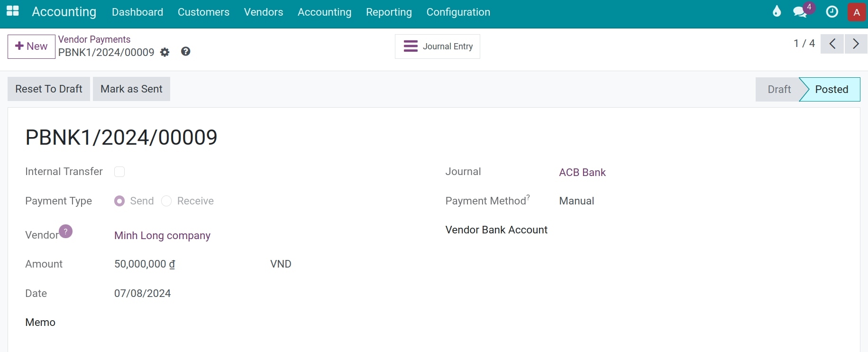Image resolution: width=868 pixels, height=352 pixels.
Task: Open the Dashboard menu
Action: 137,12
